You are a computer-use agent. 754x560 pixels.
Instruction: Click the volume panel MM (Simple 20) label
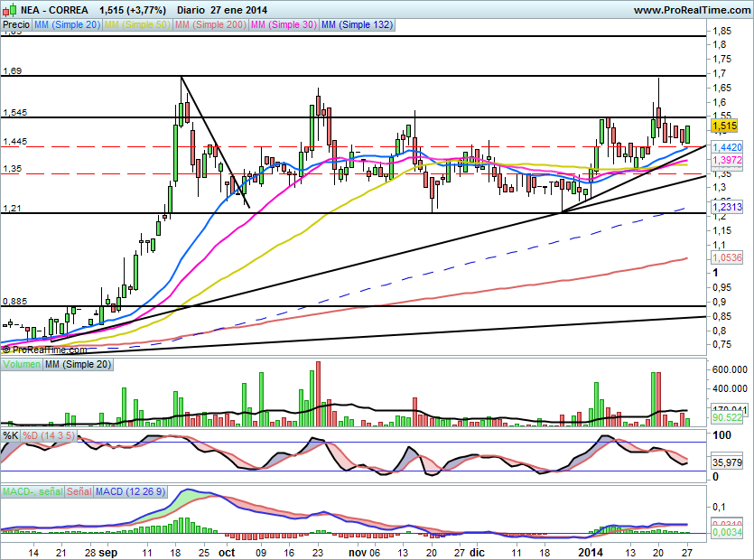78,364
